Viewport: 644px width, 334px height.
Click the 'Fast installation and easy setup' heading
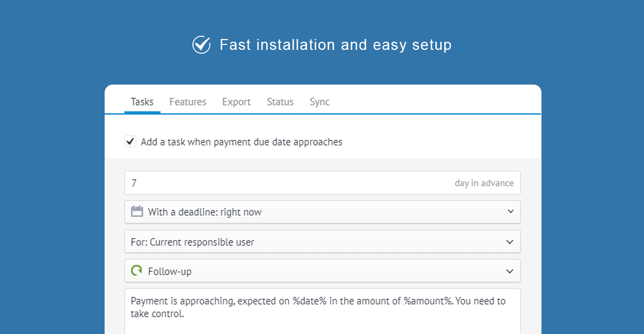(335, 44)
